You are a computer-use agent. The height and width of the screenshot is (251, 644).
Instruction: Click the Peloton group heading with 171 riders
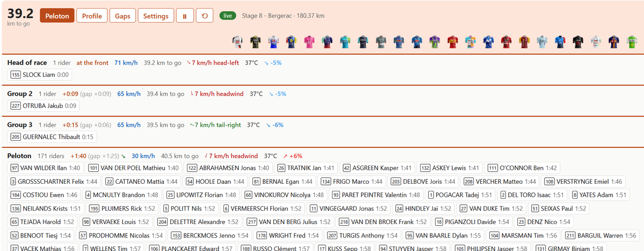click(x=19, y=156)
